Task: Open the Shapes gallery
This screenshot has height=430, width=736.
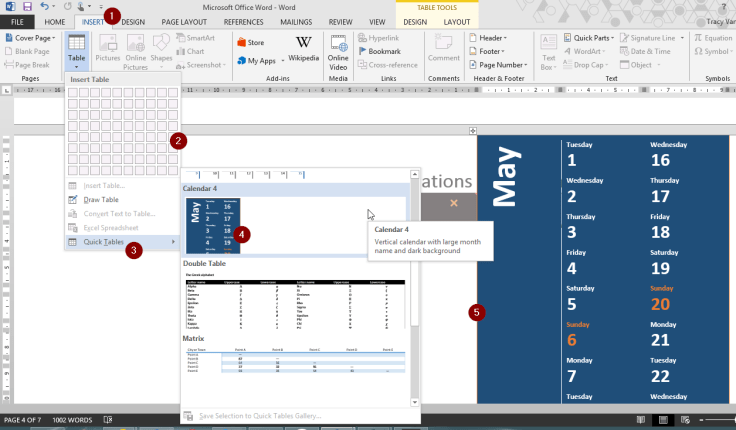Action: 161,49
